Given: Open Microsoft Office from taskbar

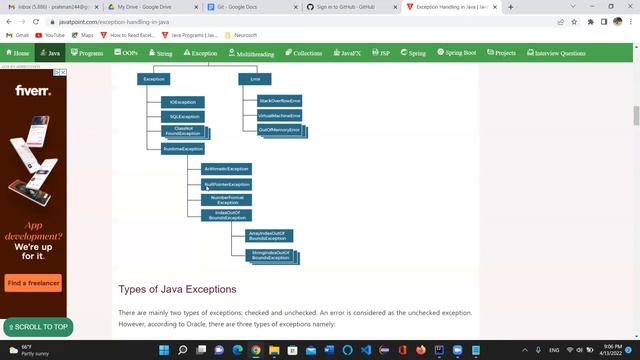Looking at the screenshot, I should pyautogui.click(x=402, y=350).
